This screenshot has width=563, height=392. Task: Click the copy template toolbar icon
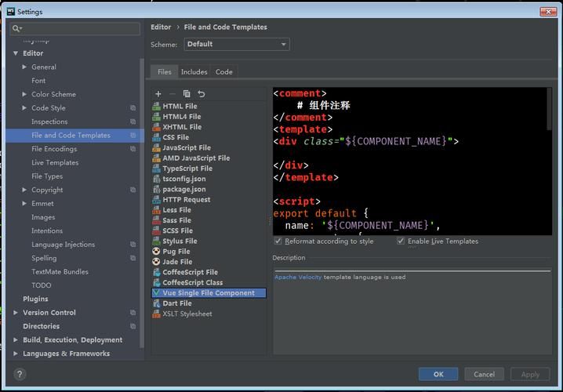coord(187,94)
